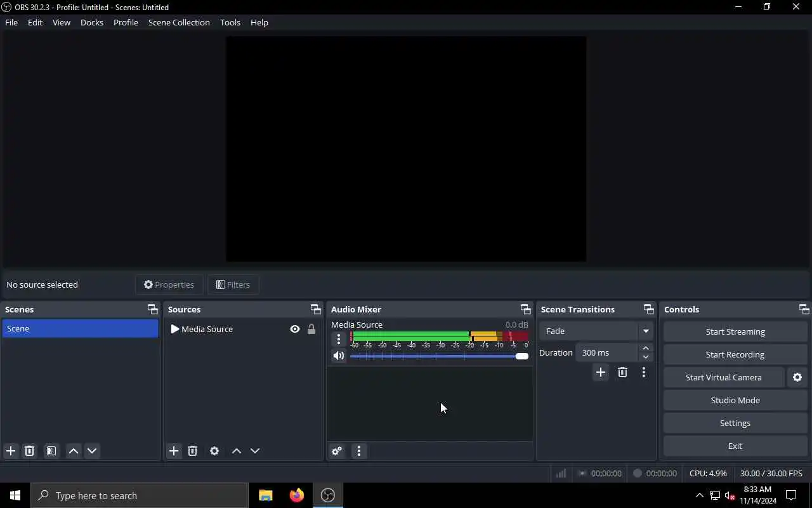Open Settings from Controls
812x508 pixels.
[735, 423]
